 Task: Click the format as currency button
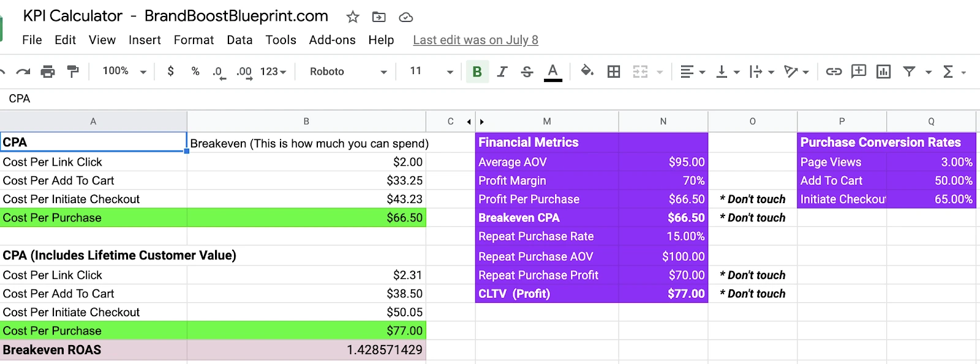point(171,72)
